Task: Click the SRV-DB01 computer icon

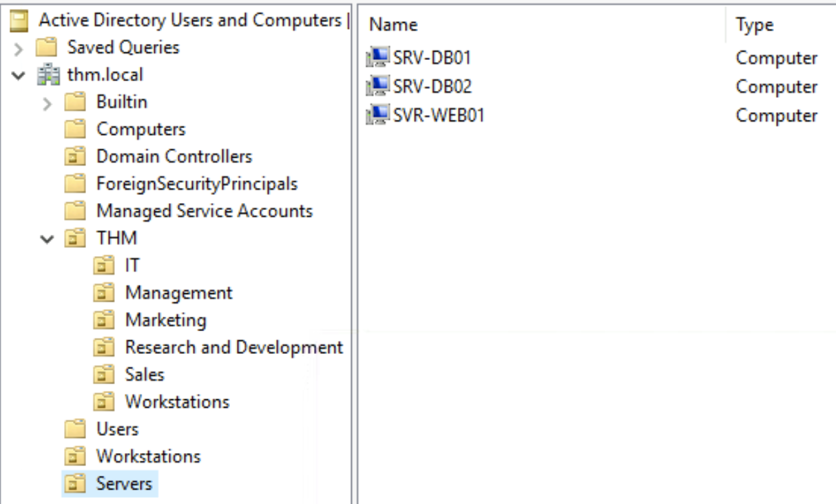Action: tap(379, 58)
